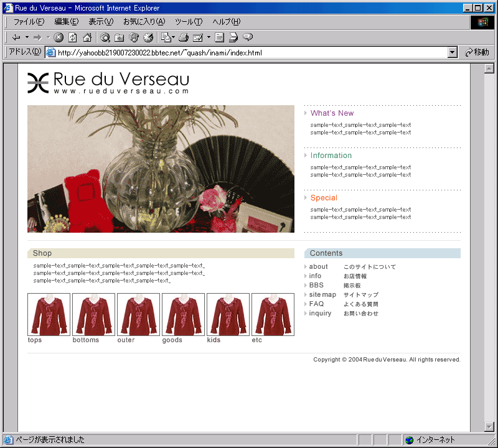This screenshot has width=498, height=448.
Task: Open the Favorites toolbar icon
Action: 119,37
